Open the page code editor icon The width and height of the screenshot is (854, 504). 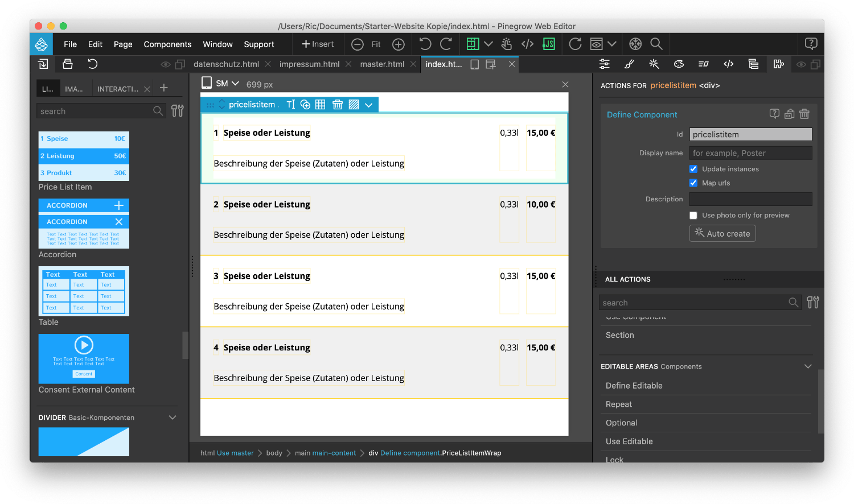coord(528,44)
